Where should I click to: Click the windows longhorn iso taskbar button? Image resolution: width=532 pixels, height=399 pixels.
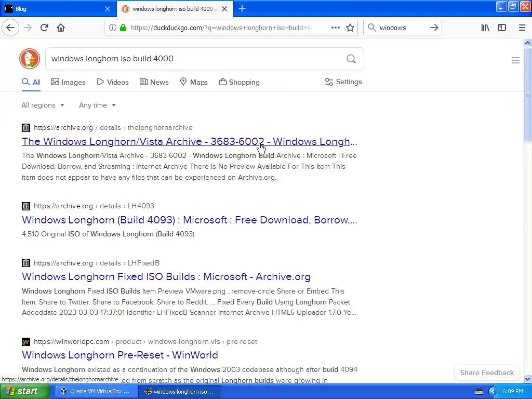[180, 392]
